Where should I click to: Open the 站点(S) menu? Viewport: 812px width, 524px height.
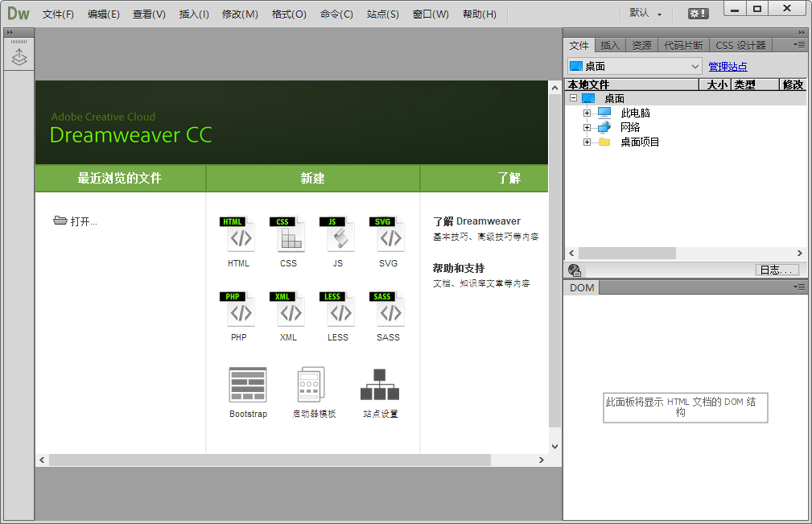[383, 14]
